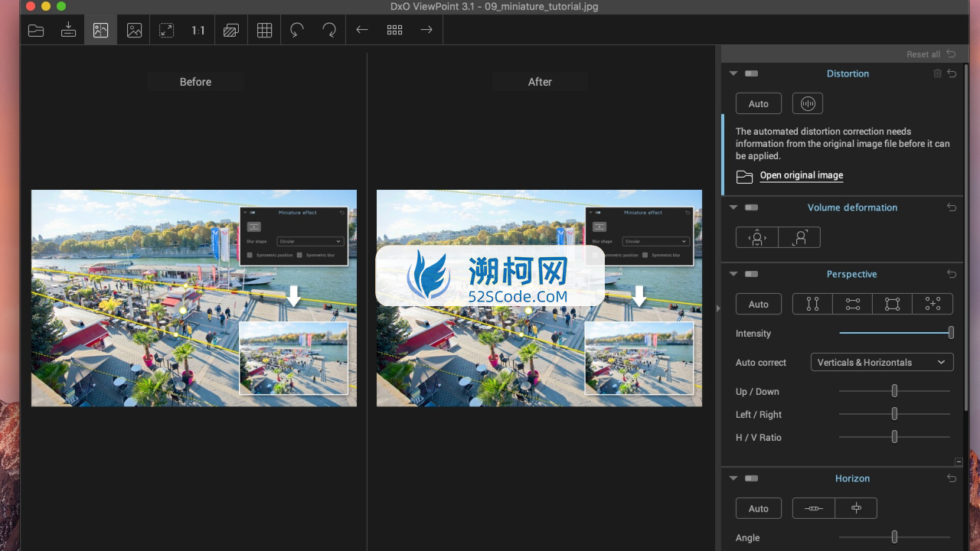
Task: Select the force horizontal parallels tool
Action: [x=853, y=304]
